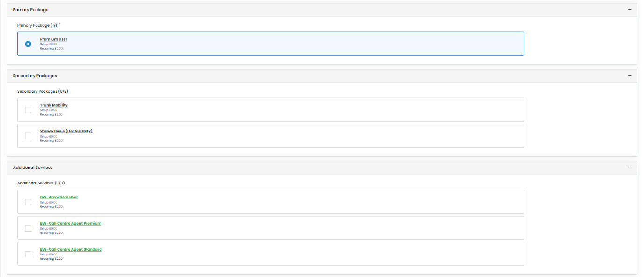Collapse the Primary Package section
The width and height of the screenshot is (644, 277).
[x=630, y=10]
